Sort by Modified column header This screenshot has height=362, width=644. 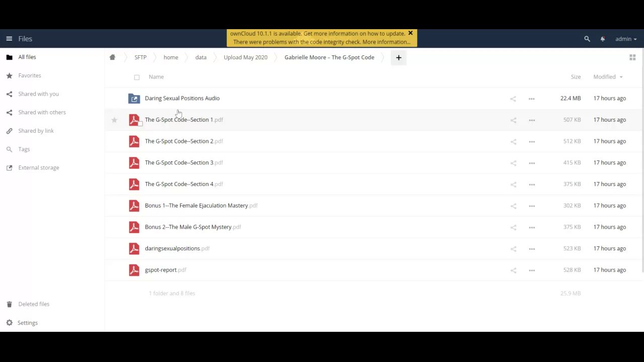607,77
